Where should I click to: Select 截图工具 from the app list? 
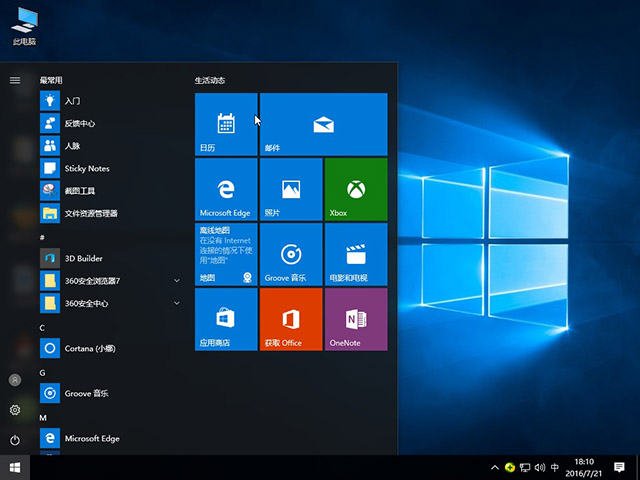tap(79, 190)
